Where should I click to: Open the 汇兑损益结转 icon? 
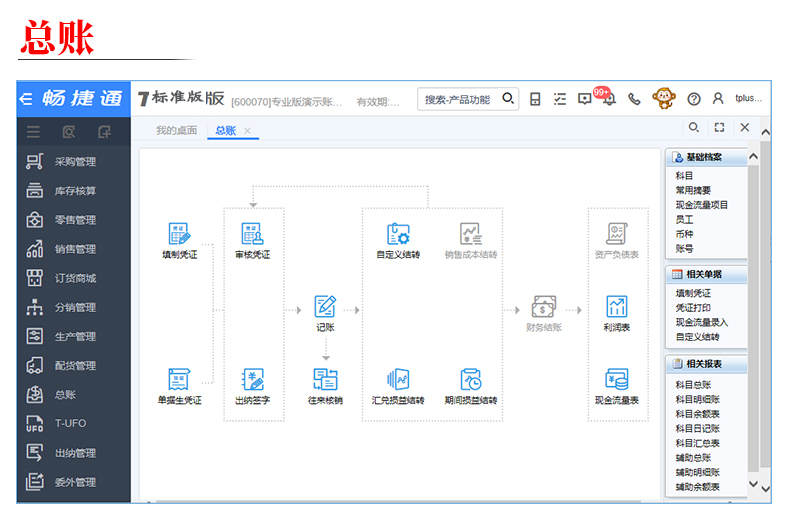click(398, 379)
